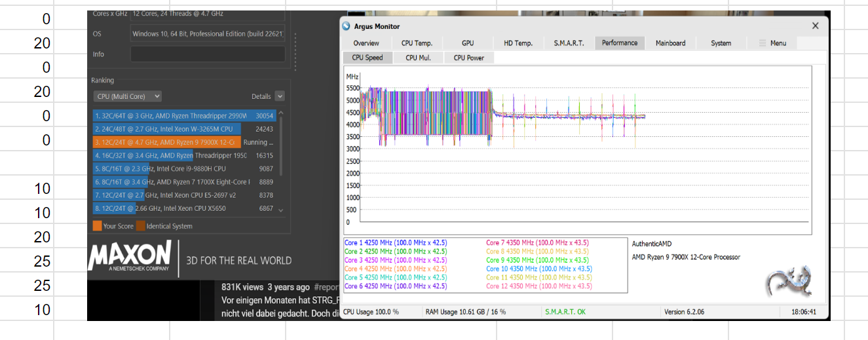Click Core 1 4250 MHz legend entry
Viewport: 868px width, 340px height.
coord(396,243)
